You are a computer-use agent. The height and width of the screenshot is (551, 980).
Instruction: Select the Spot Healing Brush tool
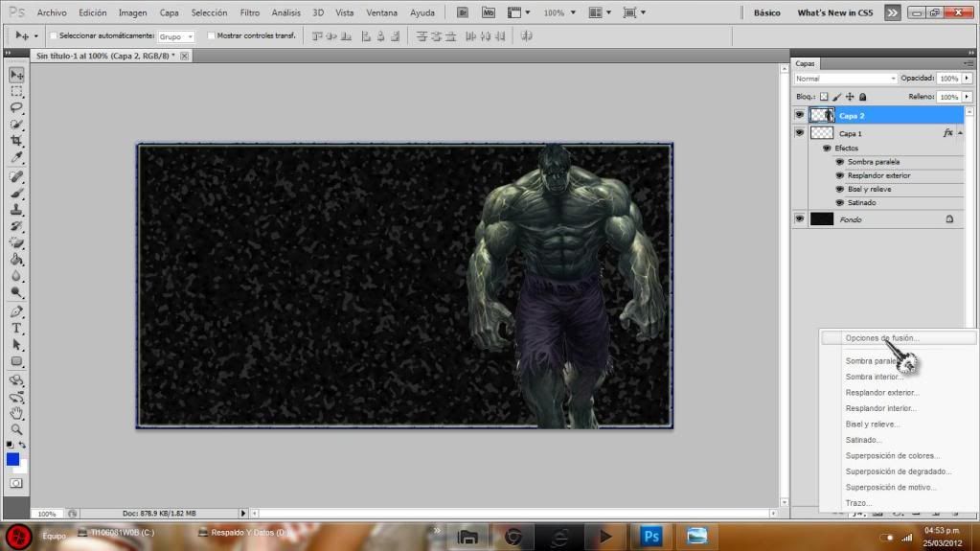point(17,177)
